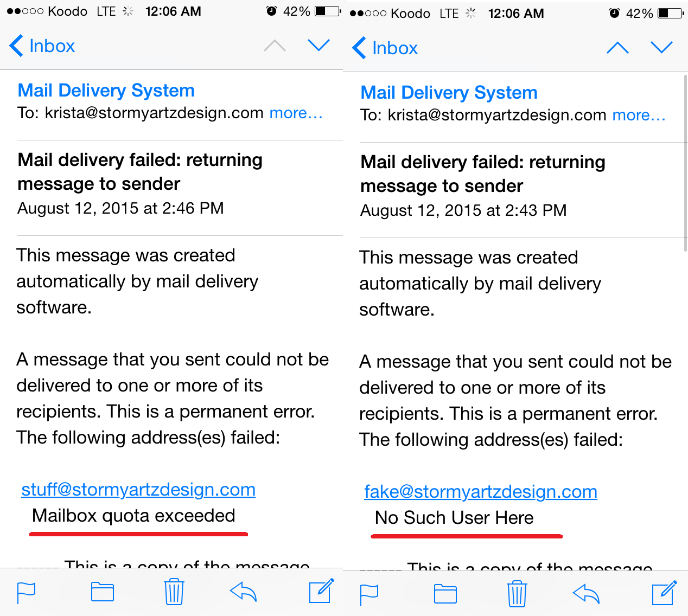
Task: Go to next message on right screen
Action: [x=661, y=48]
